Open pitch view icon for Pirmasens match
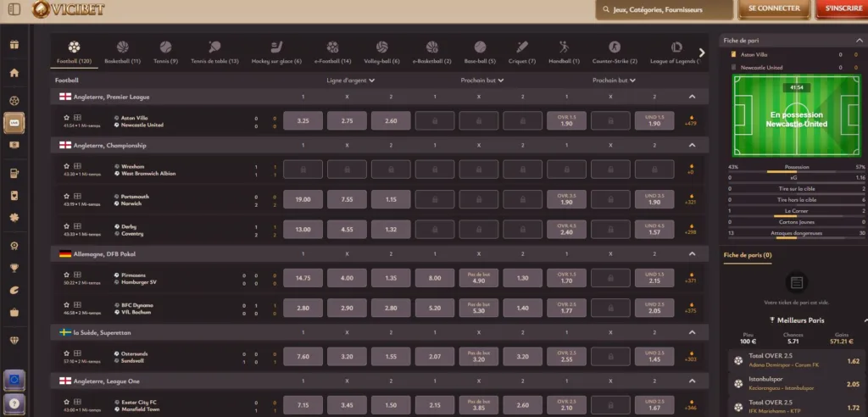Viewport: 868px width, 417px height. point(77,275)
